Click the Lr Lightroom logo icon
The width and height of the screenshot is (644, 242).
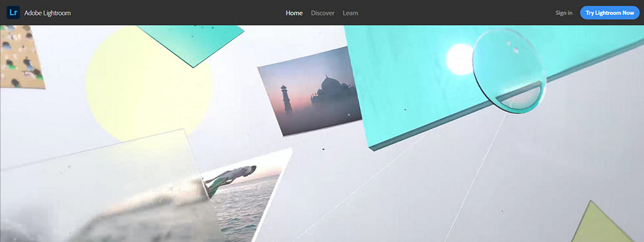[13, 13]
